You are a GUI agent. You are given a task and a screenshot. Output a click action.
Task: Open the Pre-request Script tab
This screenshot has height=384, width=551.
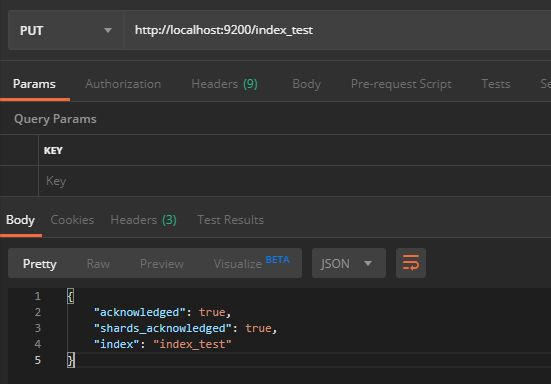(401, 84)
